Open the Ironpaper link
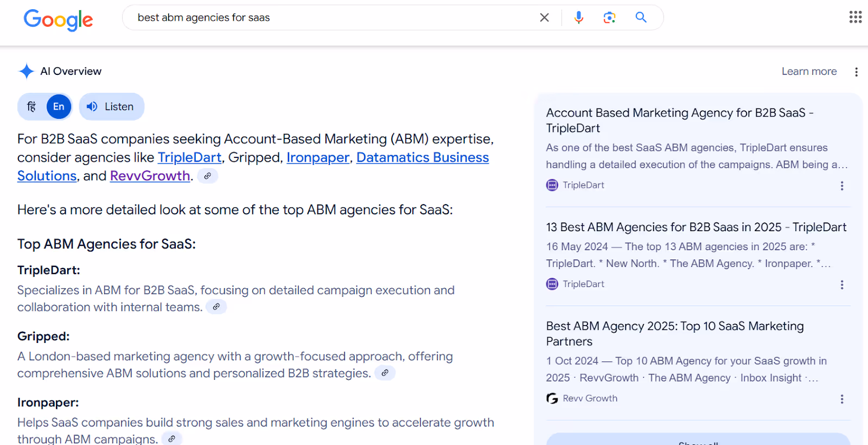868x445 pixels. click(318, 157)
